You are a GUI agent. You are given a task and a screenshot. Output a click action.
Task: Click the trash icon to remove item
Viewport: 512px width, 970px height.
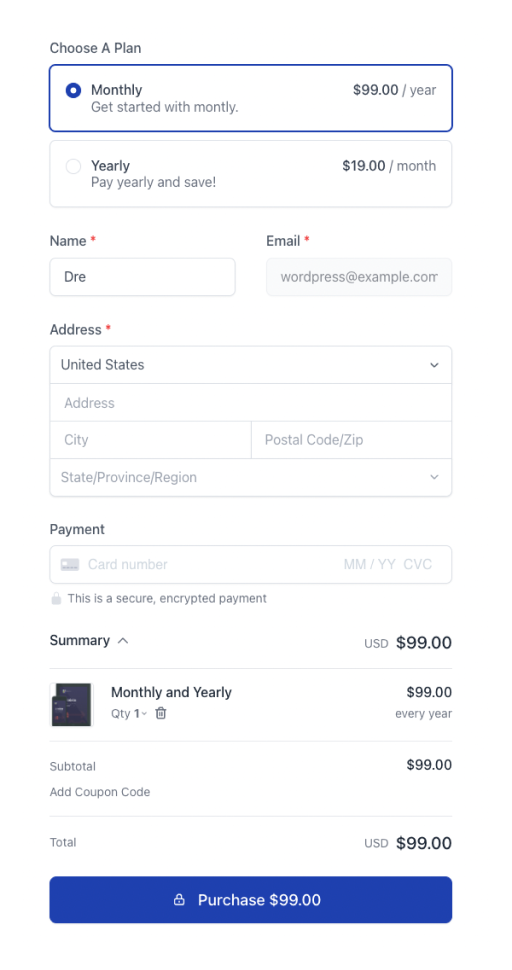pyautogui.click(x=161, y=713)
